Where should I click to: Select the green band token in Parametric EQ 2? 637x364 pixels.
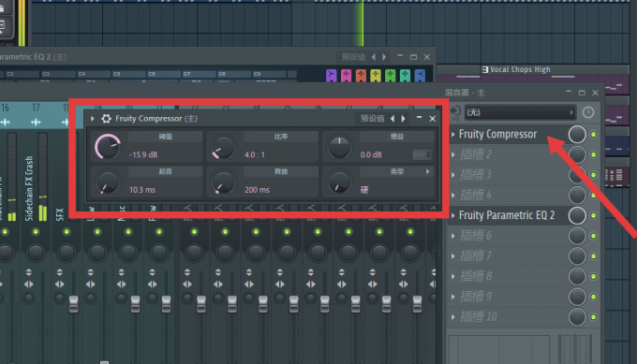click(x=390, y=76)
